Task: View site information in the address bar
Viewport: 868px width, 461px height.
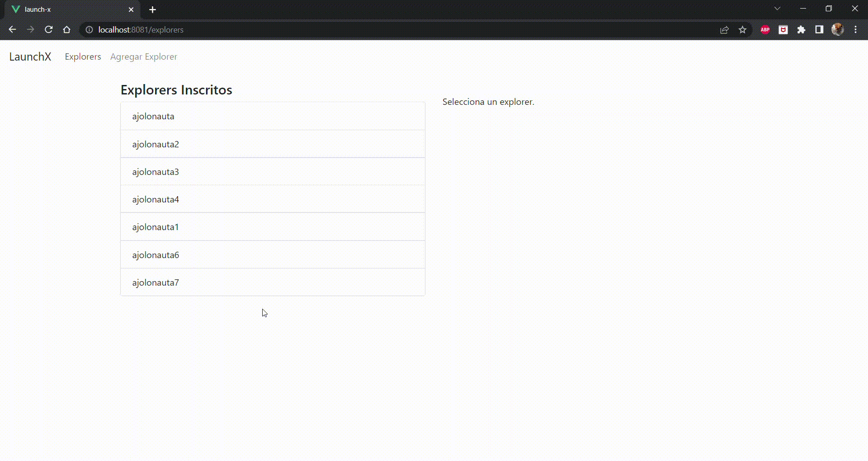Action: click(89, 30)
